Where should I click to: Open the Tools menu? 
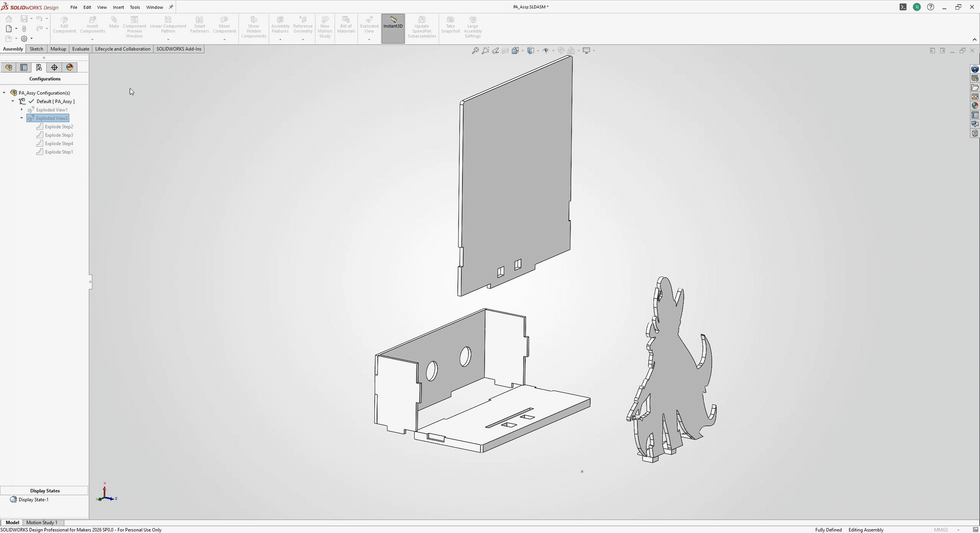[135, 7]
